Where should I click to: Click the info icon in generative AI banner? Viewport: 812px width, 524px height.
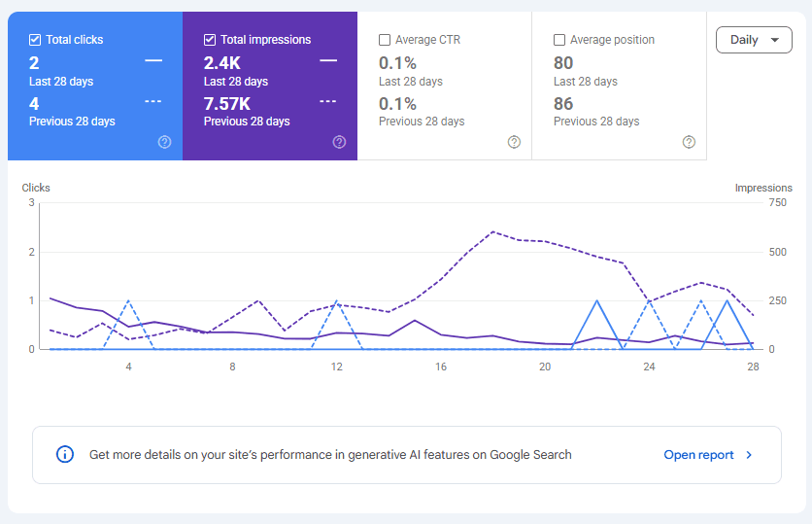tap(65, 455)
